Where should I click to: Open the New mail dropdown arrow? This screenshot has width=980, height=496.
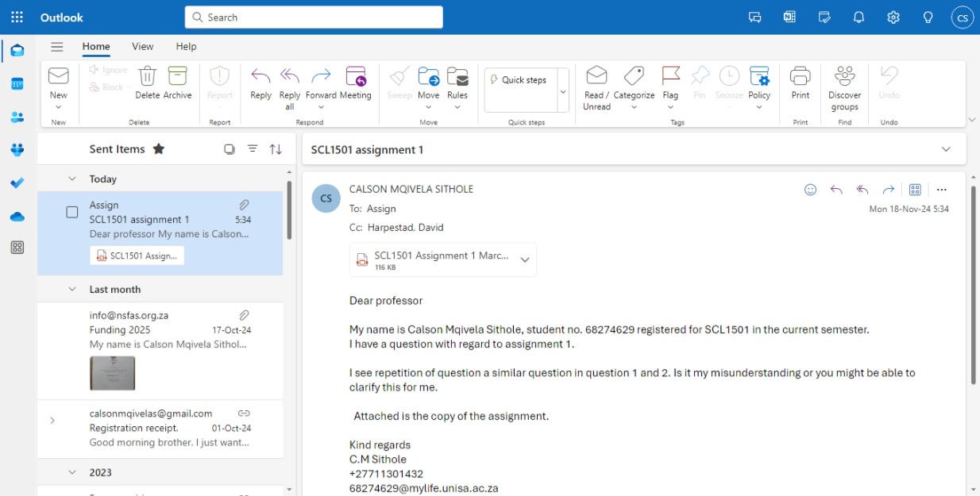coord(58,107)
